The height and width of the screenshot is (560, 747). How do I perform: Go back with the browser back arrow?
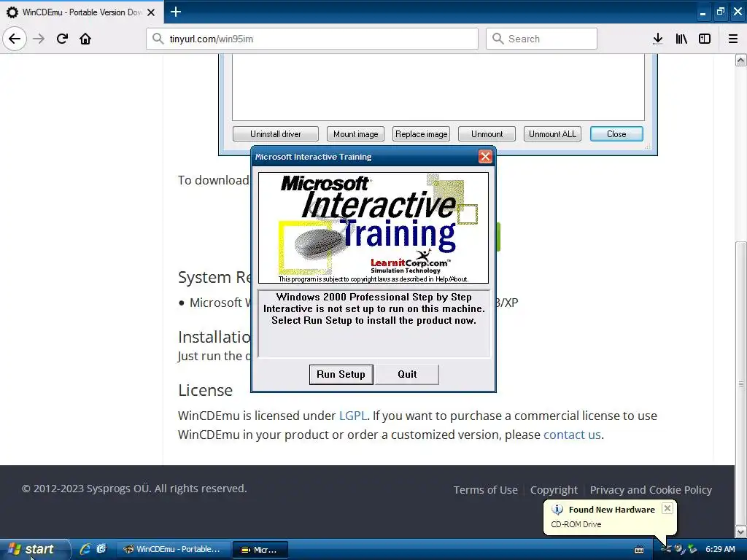[15, 39]
